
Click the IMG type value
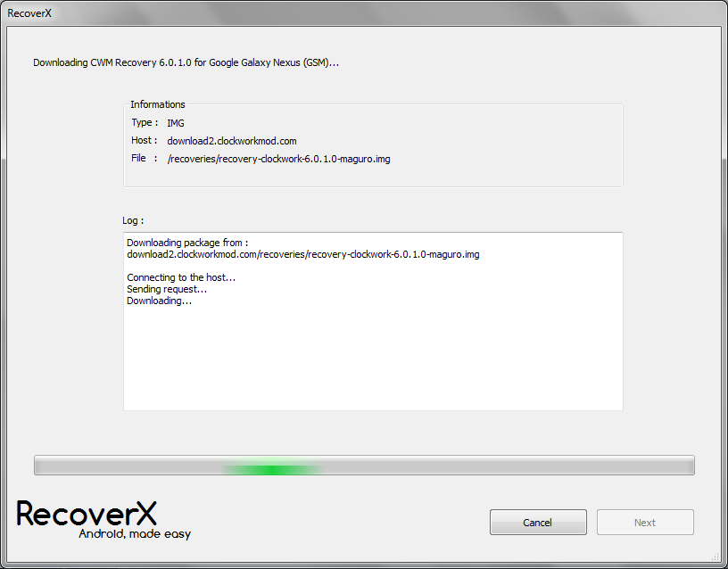tap(176, 123)
